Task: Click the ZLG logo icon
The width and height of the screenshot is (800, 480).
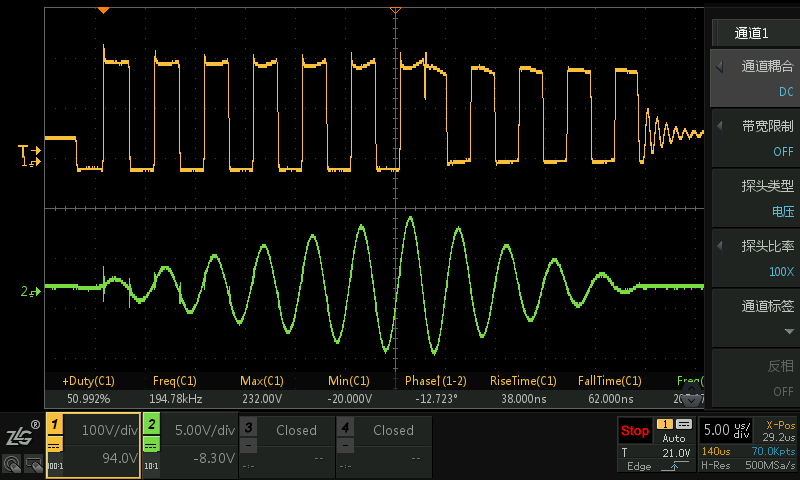Action: pos(22,434)
